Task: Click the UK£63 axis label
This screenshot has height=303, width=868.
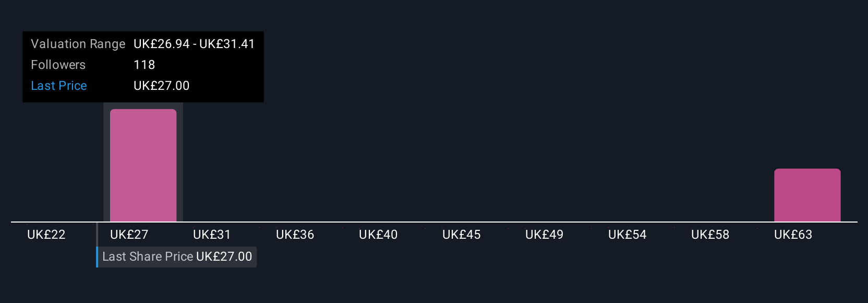Action: [x=793, y=235]
